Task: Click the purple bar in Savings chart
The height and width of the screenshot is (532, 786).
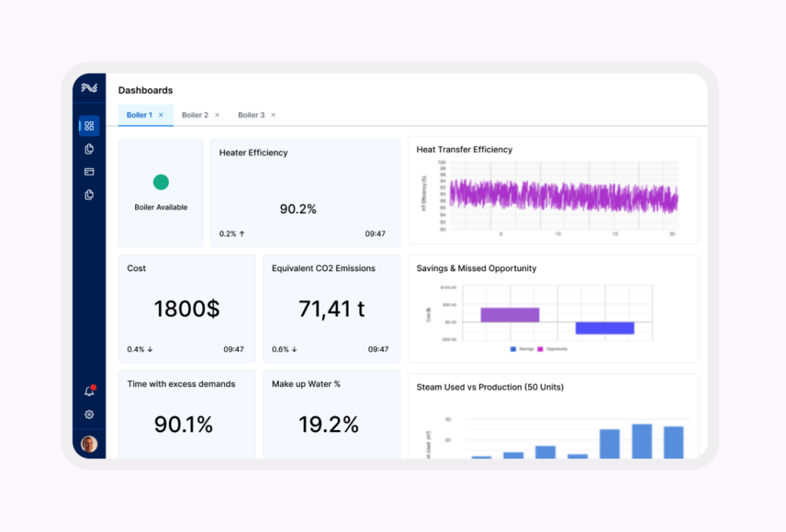Action: 510,315
